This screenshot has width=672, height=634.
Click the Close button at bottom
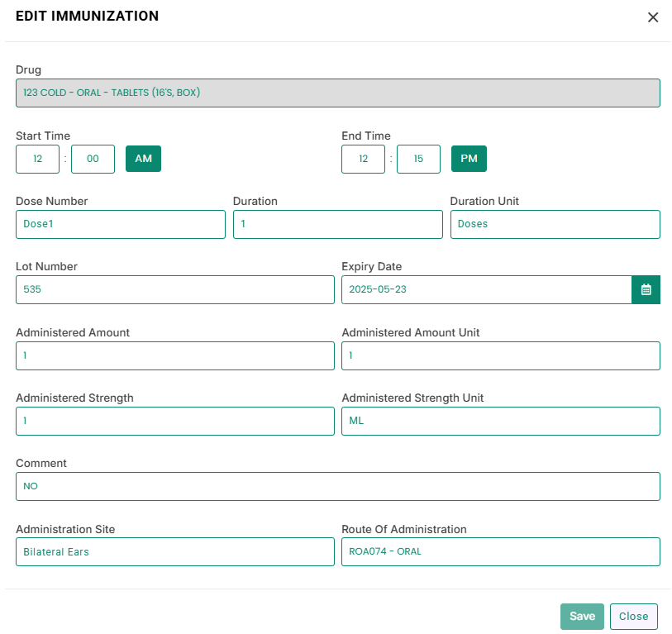[633, 617]
